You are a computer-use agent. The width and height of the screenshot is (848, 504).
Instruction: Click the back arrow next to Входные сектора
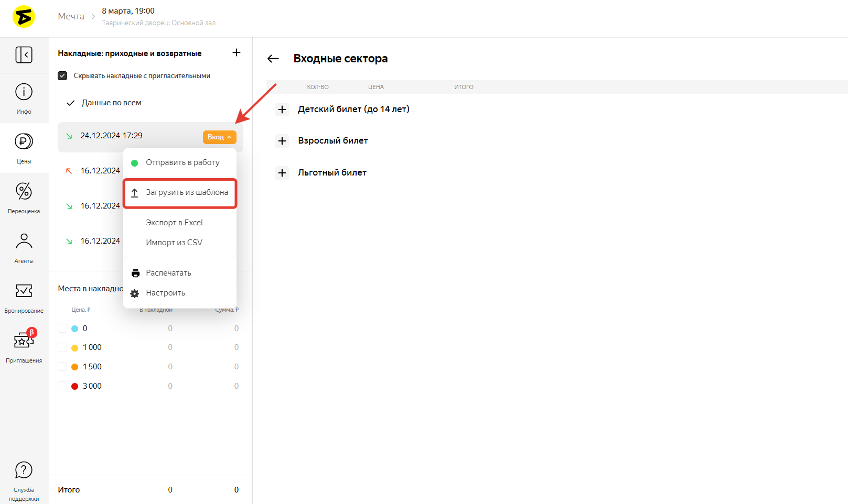[273, 59]
